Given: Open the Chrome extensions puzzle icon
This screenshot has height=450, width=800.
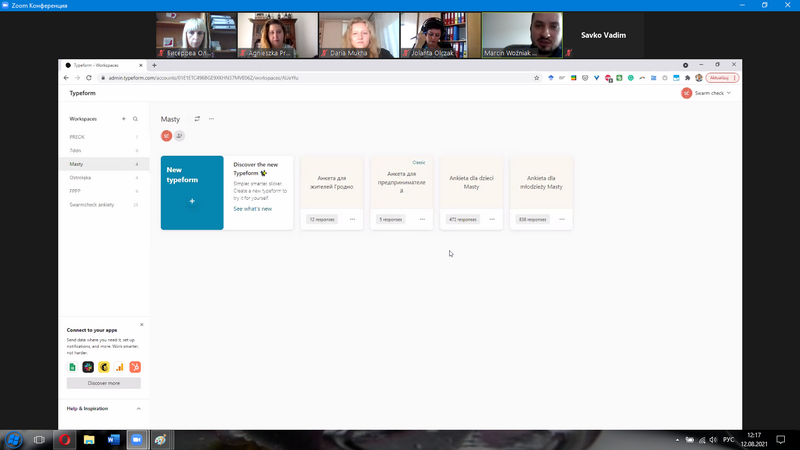Looking at the screenshot, I should [687, 78].
